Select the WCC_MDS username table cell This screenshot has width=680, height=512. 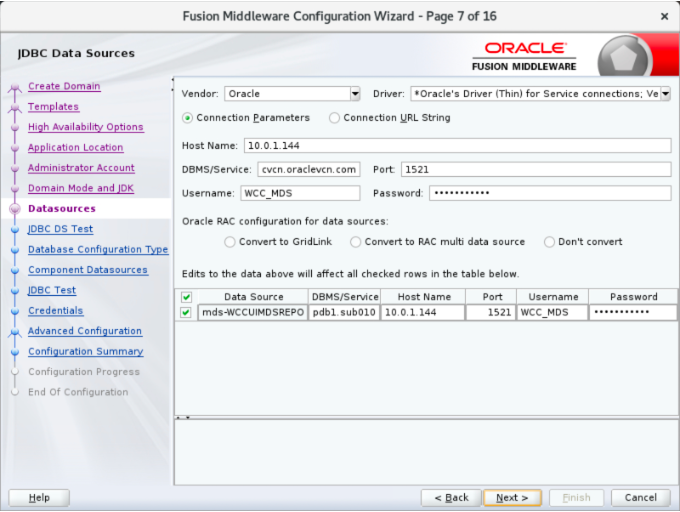[x=552, y=313]
